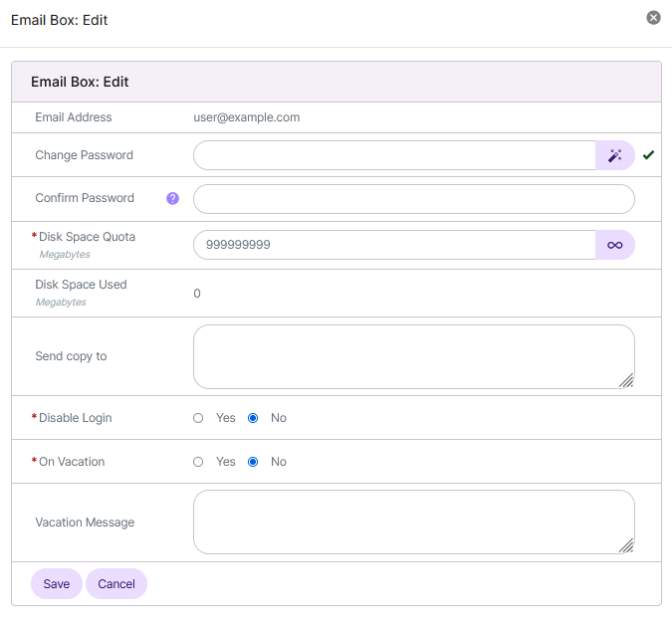Click the Disk Space Quota label

coord(87,237)
